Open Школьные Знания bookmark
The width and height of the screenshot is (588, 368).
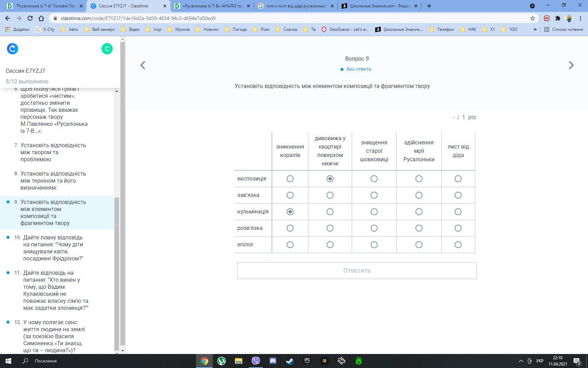399,29
